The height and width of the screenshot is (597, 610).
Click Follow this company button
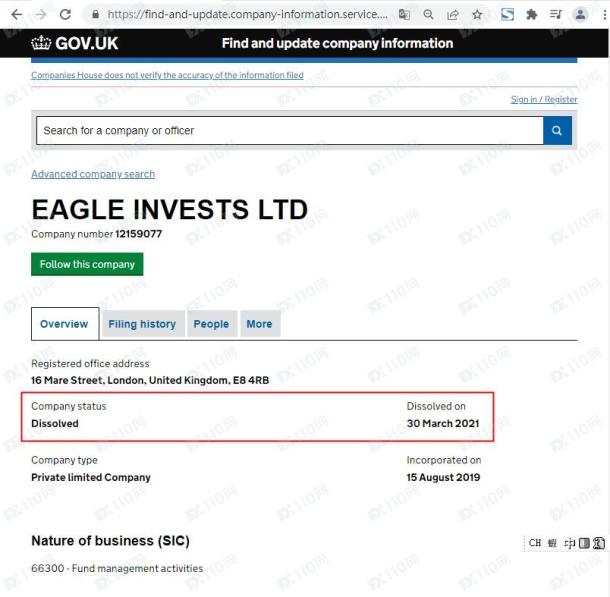(x=87, y=264)
